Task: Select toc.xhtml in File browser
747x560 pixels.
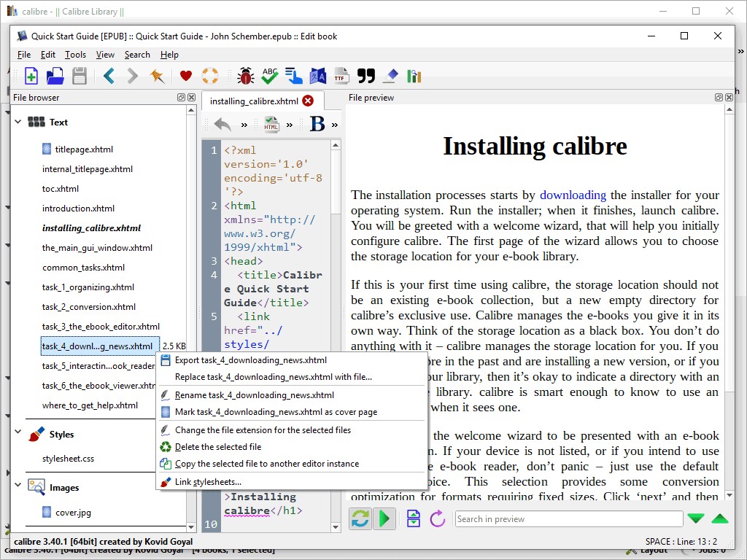Action: (x=61, y=189)
